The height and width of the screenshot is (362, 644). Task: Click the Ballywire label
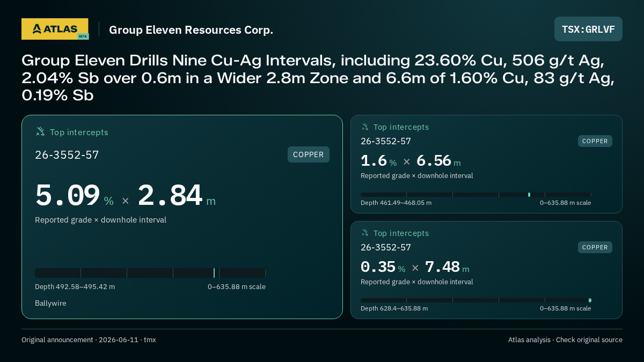coord(50,303)
